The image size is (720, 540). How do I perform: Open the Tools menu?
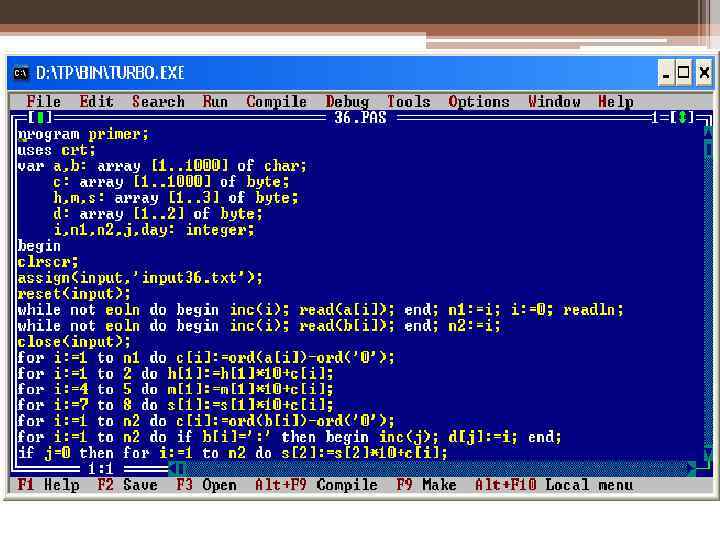point(409,101)
